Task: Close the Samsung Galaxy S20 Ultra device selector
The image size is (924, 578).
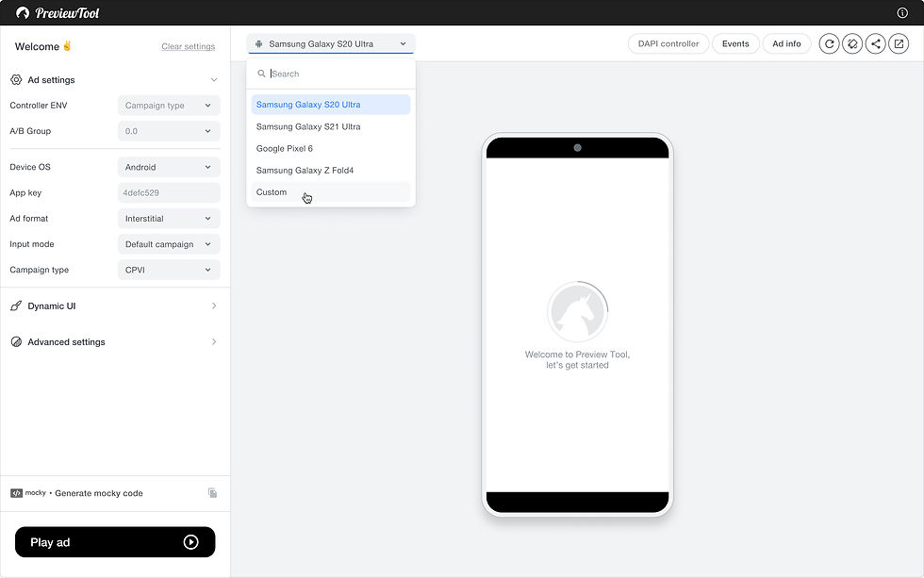Action: pyautogui.click(x=331, y=43)
